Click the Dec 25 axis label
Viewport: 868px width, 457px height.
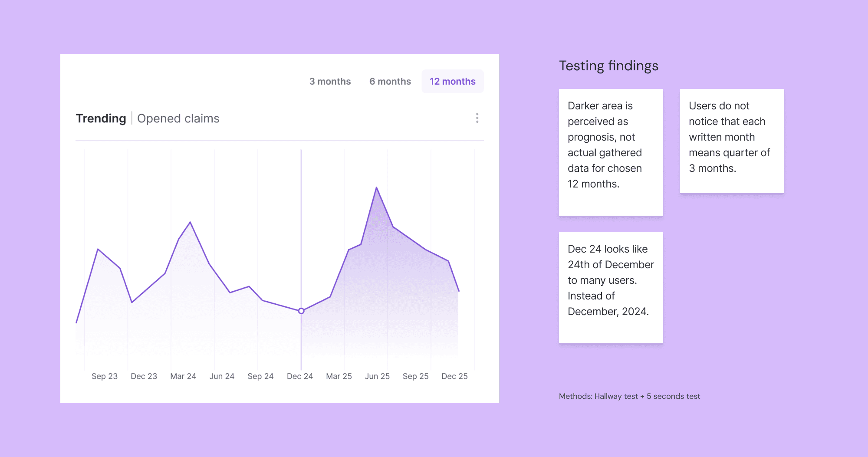pos(454,376)
